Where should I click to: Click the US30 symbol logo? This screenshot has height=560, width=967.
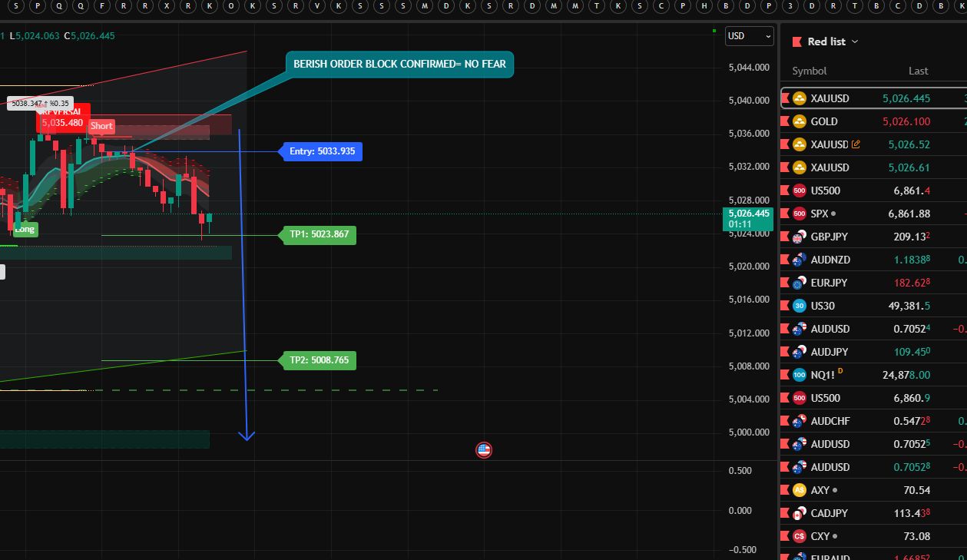pos(800,306)
